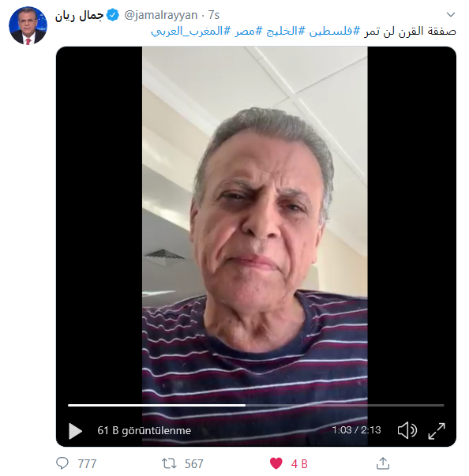The width and height of the screenshot is (469, 476).
Task: Expand video to fullscreen
Action: coord(437,431)
